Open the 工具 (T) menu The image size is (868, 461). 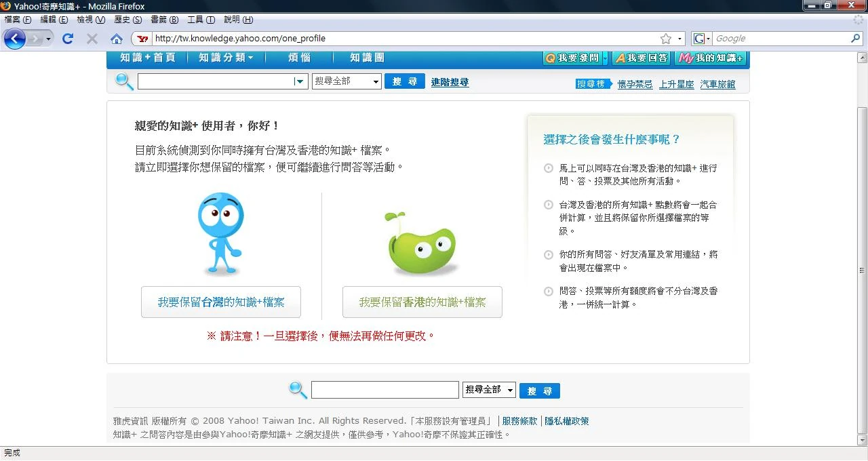[201, 20]
